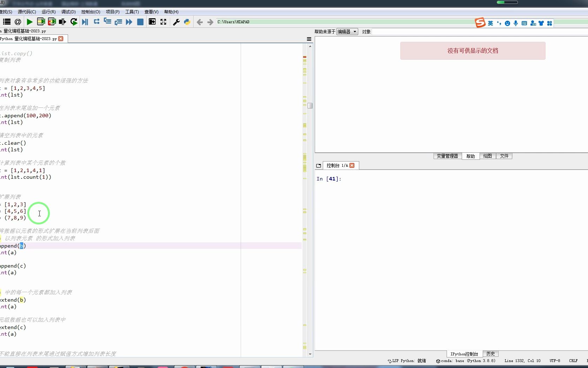Start debugging the file
Screen dimensions: 588x368
[x=85, y=22]
